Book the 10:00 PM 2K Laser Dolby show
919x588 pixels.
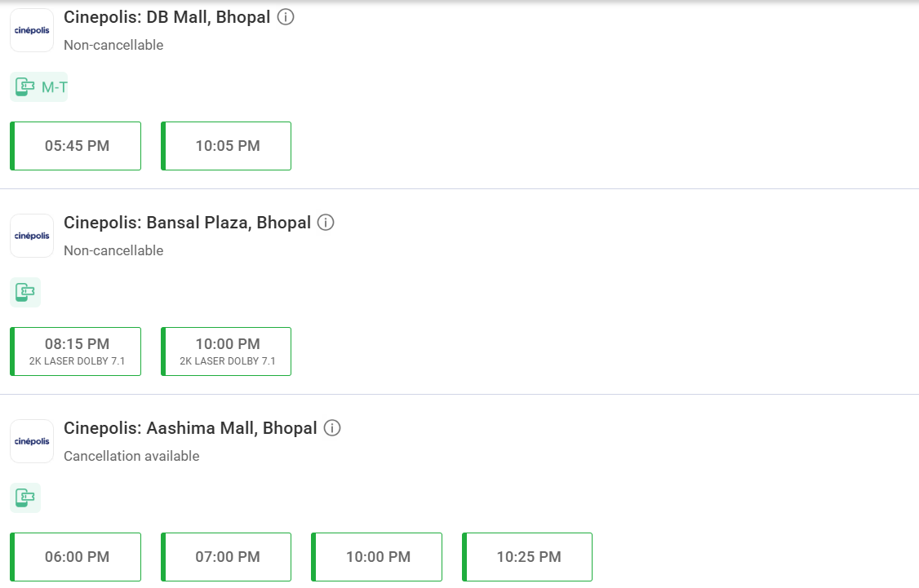click(226, 351)
